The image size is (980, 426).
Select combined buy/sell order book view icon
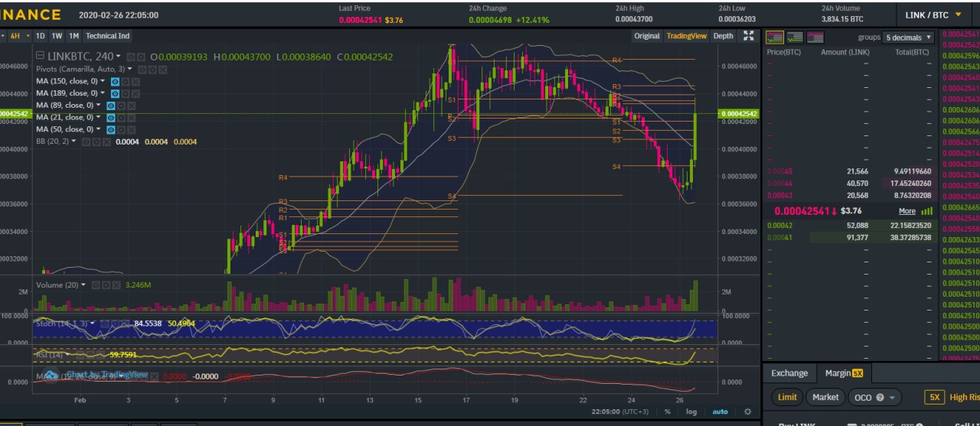775,37
